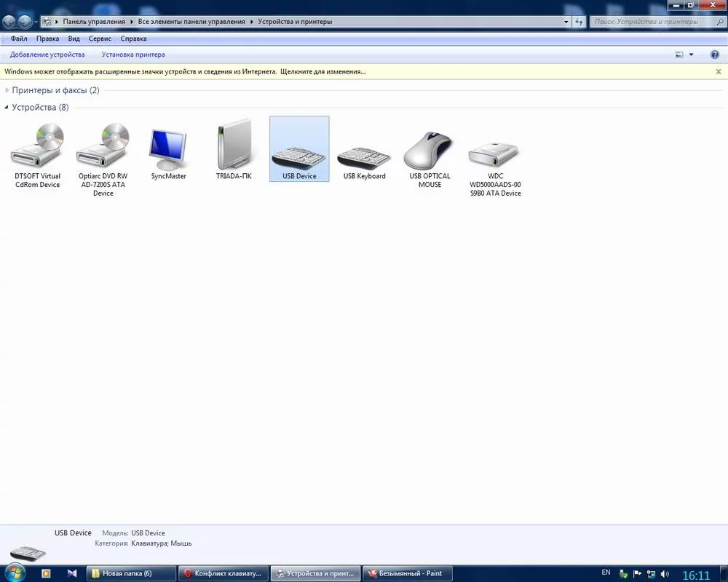
Task: Select the Optiarc DVD RW AD-7200S device
Action: (103, 159)
